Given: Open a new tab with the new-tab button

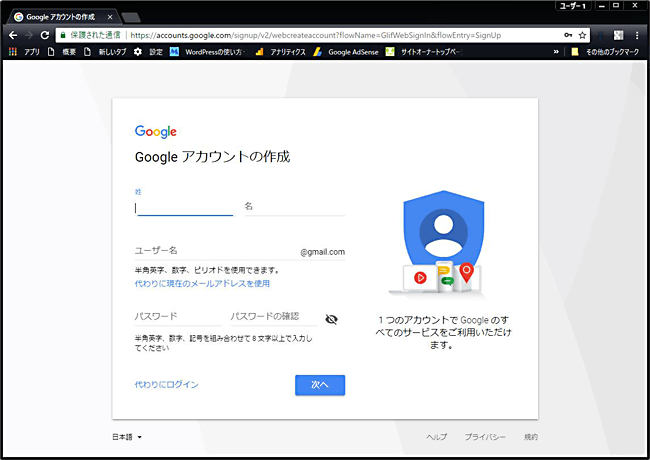Looking at the screenshot, I should [131, 17].
